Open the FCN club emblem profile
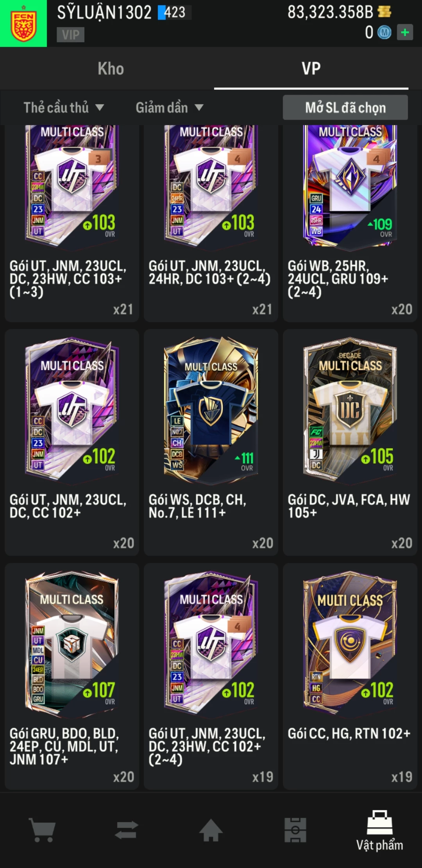The height and width of the screenshot is (868, 422). [23, 23]
